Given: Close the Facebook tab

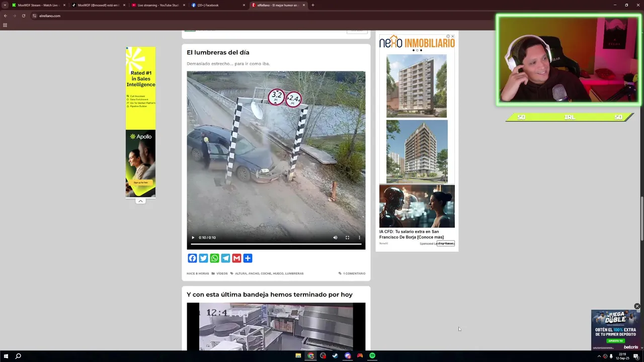Looking at the screenshot, I should tap(244, 5).
